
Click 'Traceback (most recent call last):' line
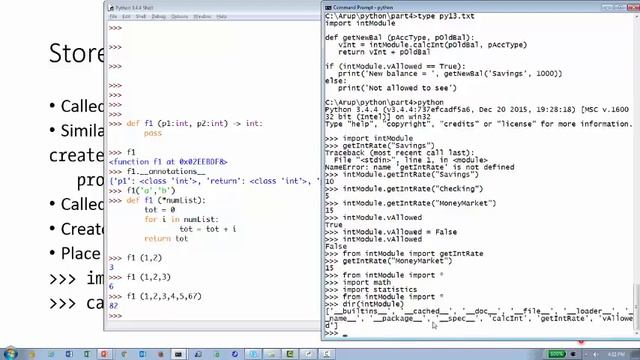point(400,153)
